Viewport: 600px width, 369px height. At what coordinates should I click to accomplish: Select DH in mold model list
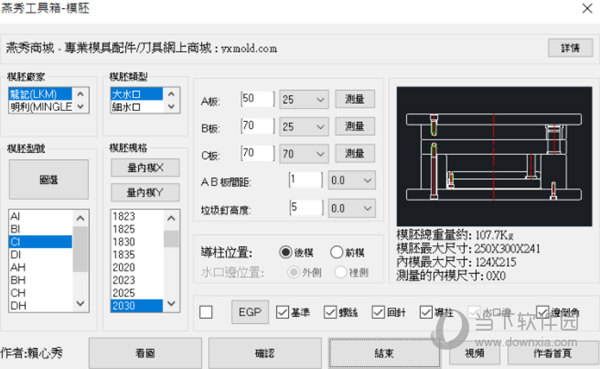click(40, 305)
